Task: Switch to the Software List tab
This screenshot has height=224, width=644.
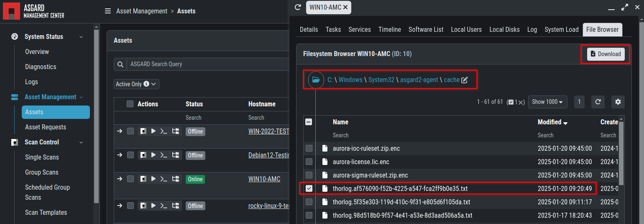Action: 426,29
